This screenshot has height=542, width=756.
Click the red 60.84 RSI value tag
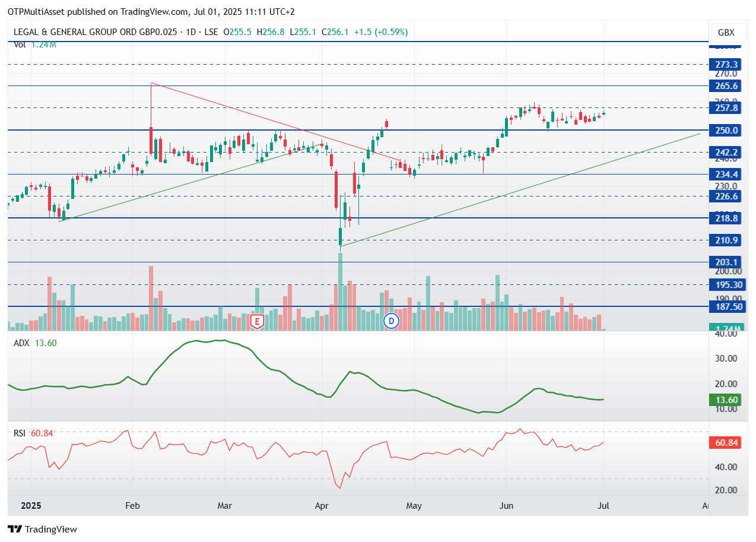coord(726,442)
